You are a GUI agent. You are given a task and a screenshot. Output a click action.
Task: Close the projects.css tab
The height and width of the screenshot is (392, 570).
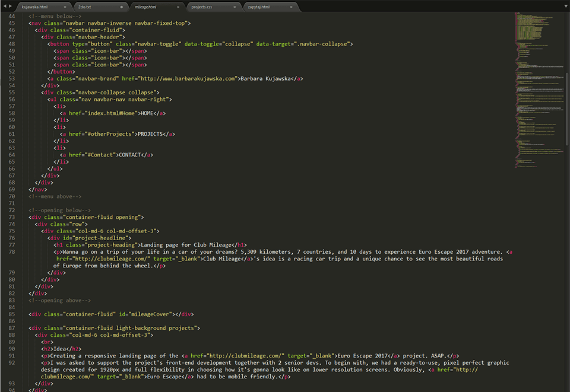click(x=235, y=7)
